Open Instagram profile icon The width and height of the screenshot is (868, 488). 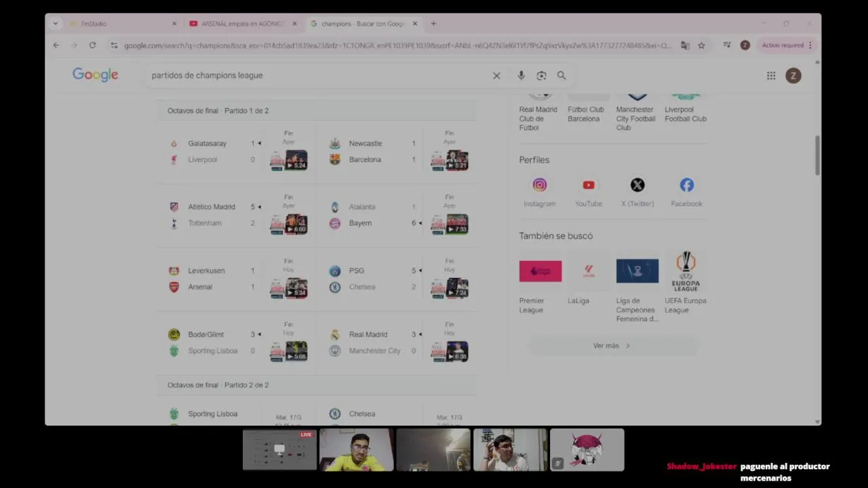(540, 185)
